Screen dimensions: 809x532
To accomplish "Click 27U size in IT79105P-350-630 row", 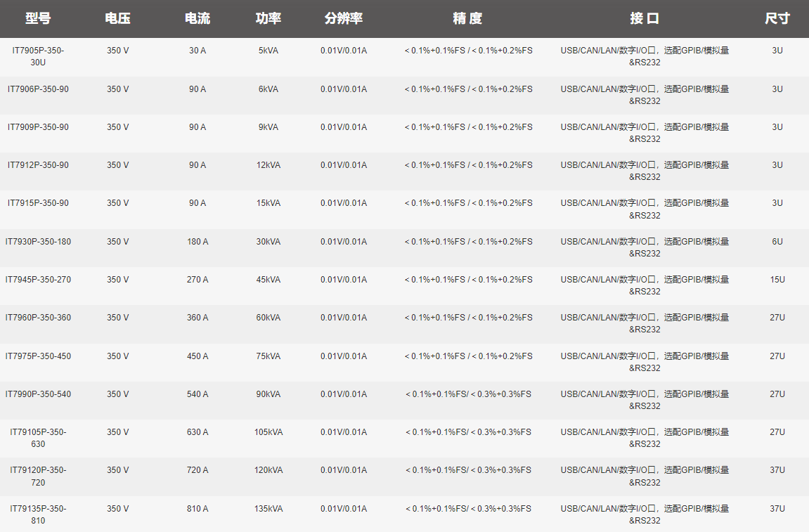I will (777, 432).
